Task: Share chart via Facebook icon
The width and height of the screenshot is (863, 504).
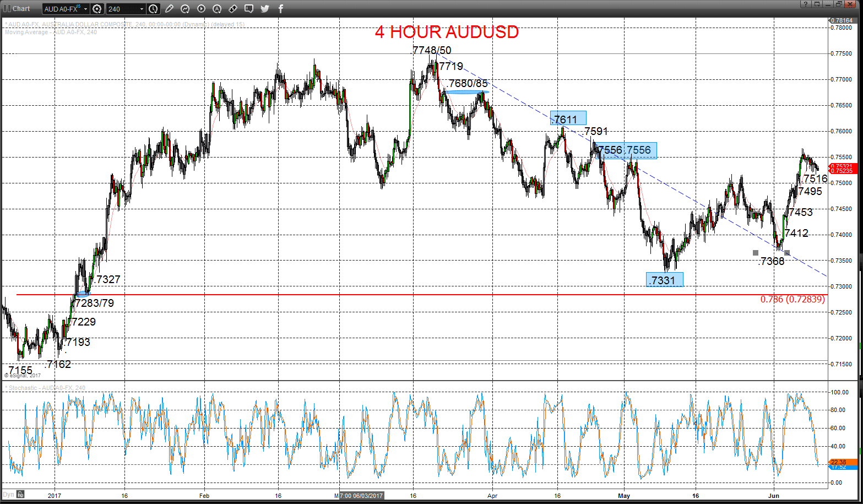Action: click(x=281, y=9)
